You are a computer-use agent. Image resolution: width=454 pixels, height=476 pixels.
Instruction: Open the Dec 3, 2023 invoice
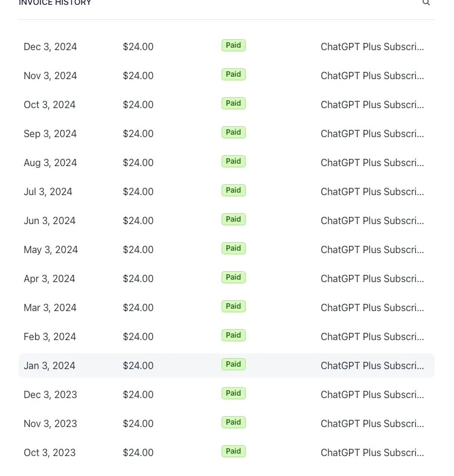[226, 394]
